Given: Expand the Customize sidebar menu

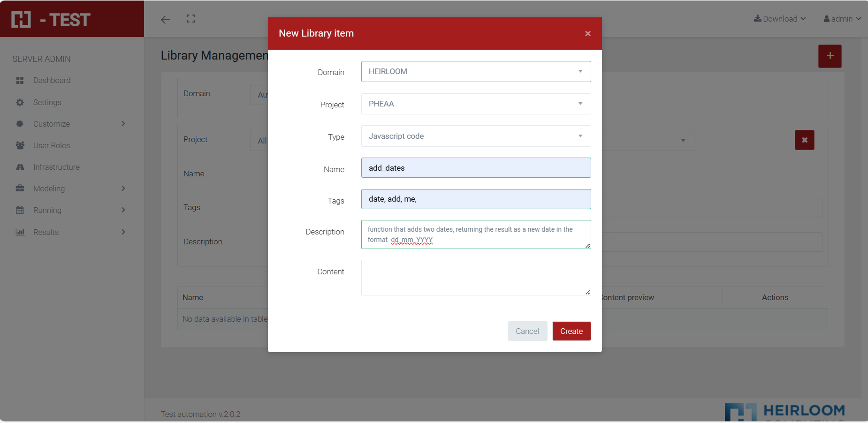Looking at the screenshot, I should (70, 124).
